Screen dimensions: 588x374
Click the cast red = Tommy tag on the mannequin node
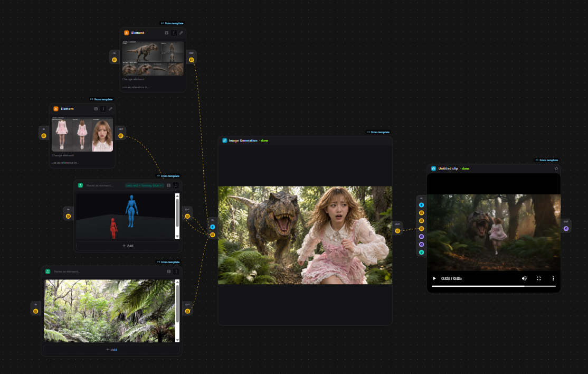(145, 185)
